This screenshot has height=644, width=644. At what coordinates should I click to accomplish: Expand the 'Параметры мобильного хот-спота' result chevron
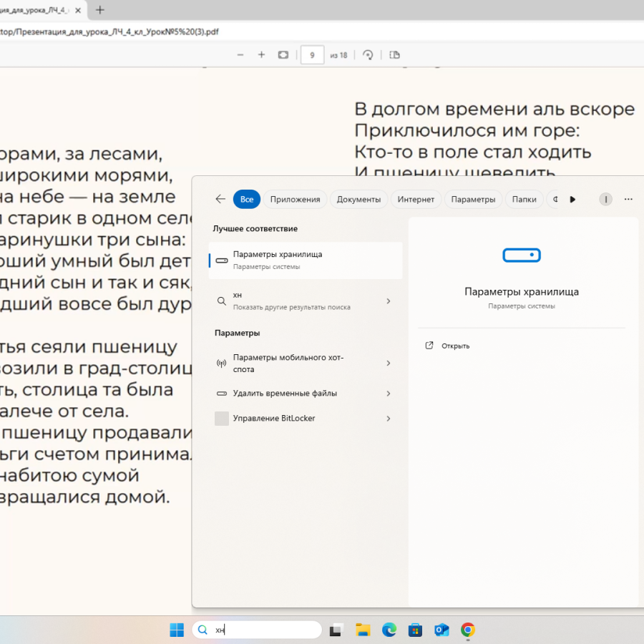tap(389, 364)
